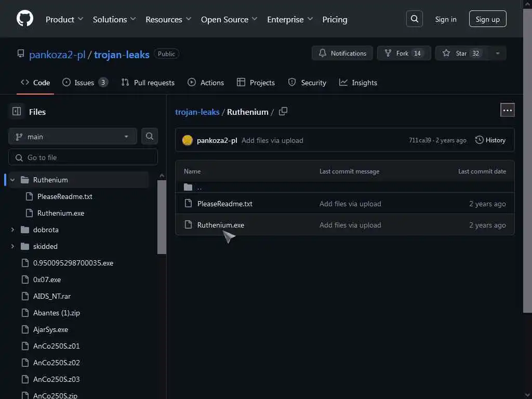Click the repository icon beside pankoza2-pl
The height and width of the screenshot is (399, 532).
(21, 54)
